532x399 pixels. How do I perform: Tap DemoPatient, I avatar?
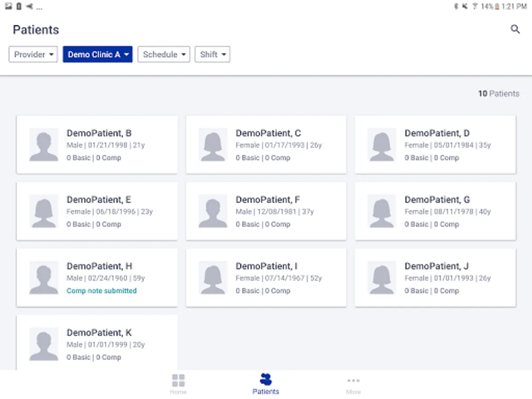coord(213,278)
